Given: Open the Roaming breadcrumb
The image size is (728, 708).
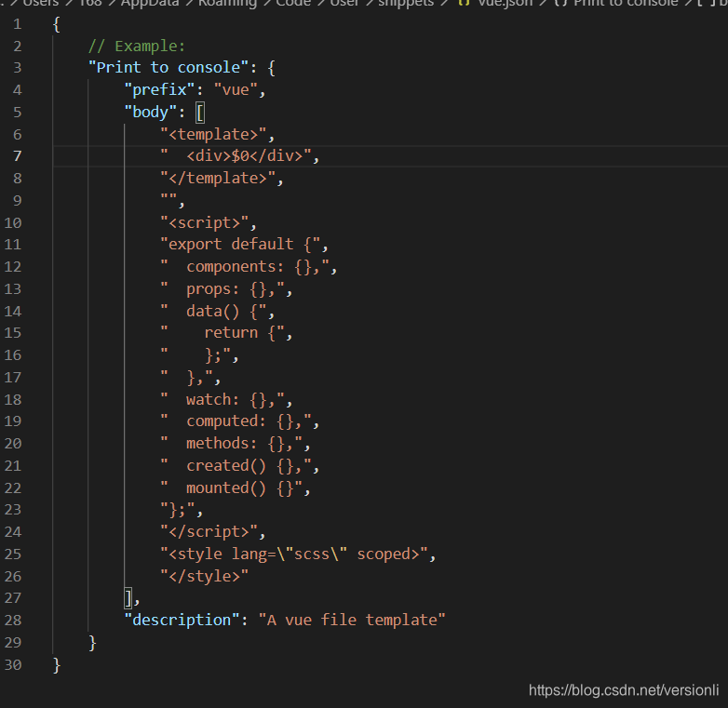Looking at the screenshot, I should 227,3.
